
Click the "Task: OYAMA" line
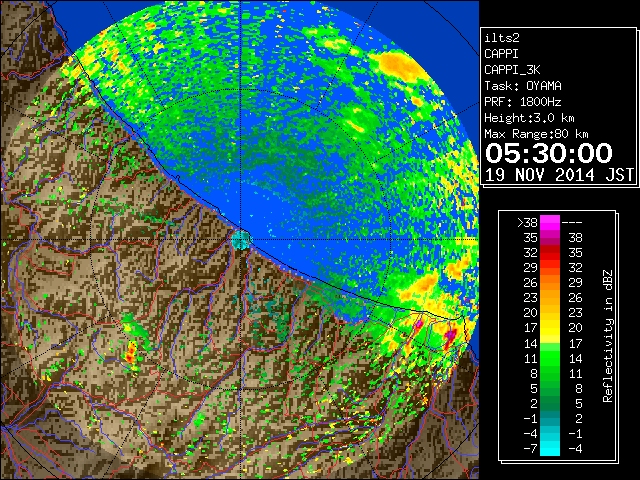click(523, 86)
